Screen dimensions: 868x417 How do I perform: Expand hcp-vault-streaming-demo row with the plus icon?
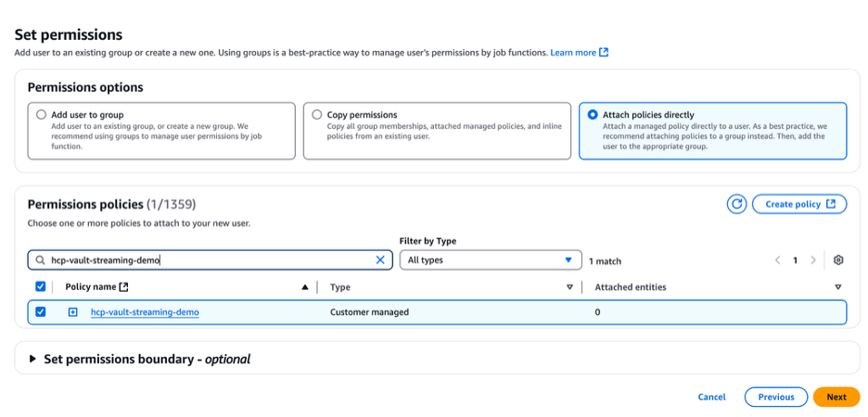[x=72, y=312]
